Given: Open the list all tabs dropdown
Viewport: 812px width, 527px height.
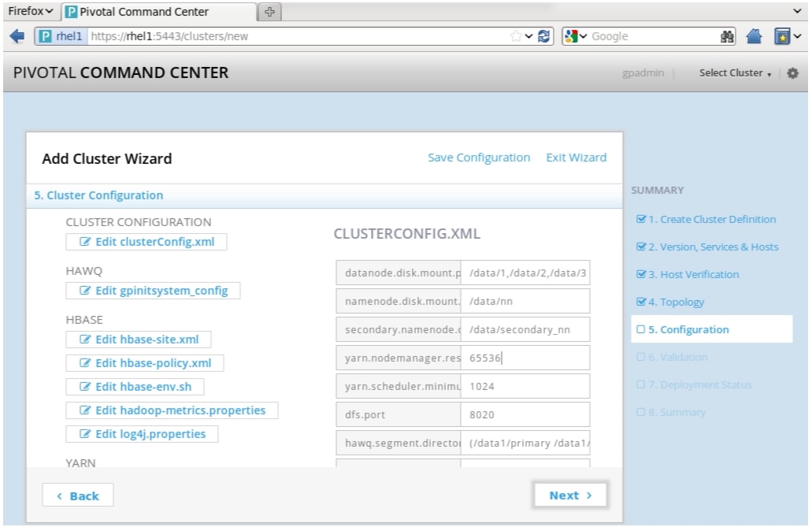Looking at the screenshot, I should pos(798,11).
